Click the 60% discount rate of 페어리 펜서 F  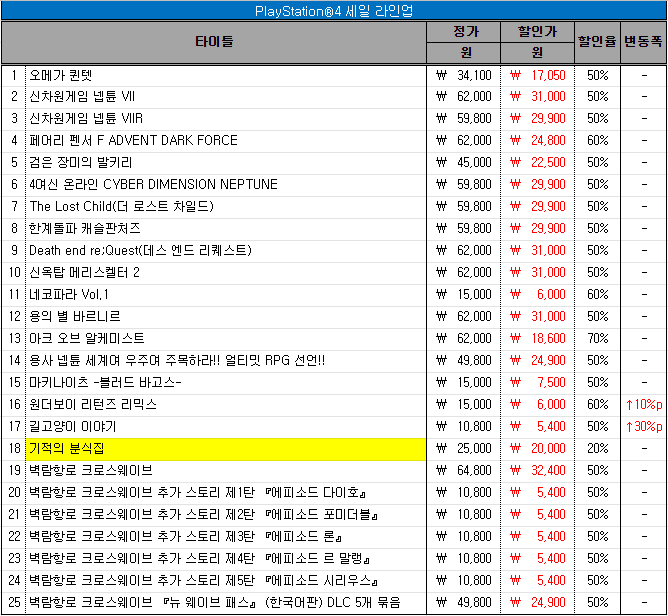[x=597, y=141]
